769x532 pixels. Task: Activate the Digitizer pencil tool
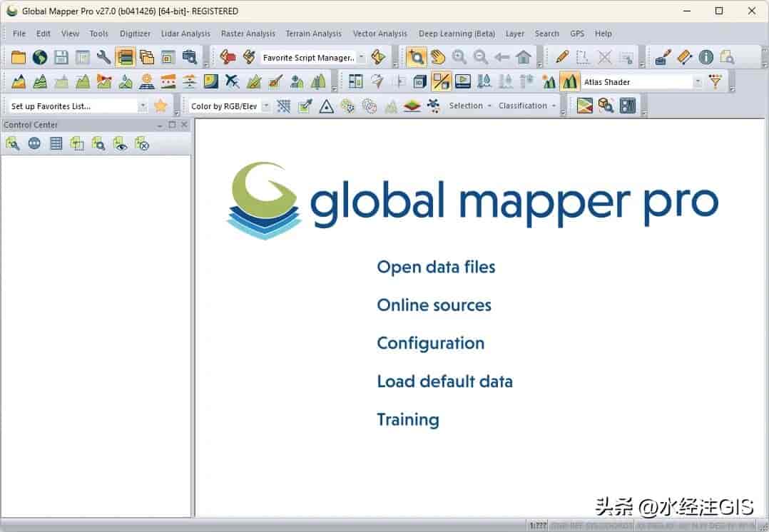pos(562,57)
